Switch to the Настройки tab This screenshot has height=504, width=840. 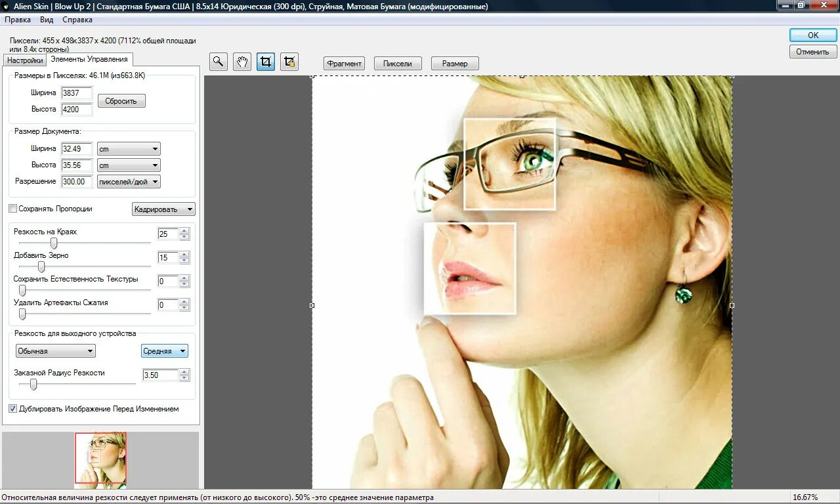tap(25, 60)
